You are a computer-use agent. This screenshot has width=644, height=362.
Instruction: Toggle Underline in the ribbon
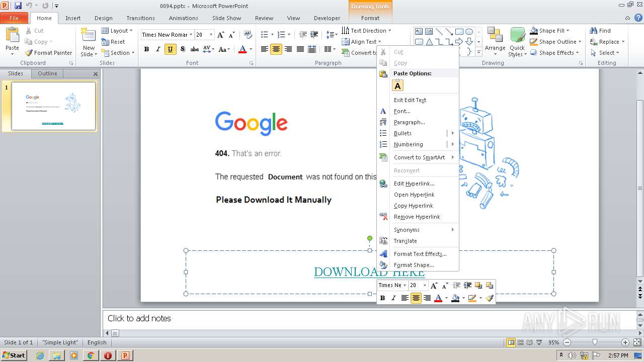171,49
